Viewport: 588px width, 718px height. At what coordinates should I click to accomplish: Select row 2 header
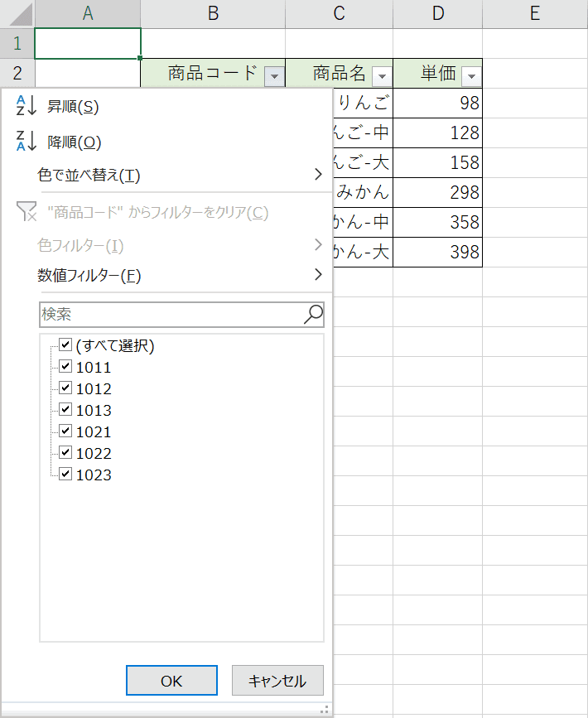(x=17, y=73)
